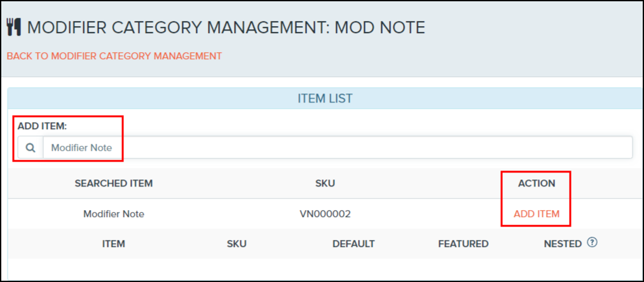Click the ITEM column header
This screenshot has width=644, height=282.
113,244
